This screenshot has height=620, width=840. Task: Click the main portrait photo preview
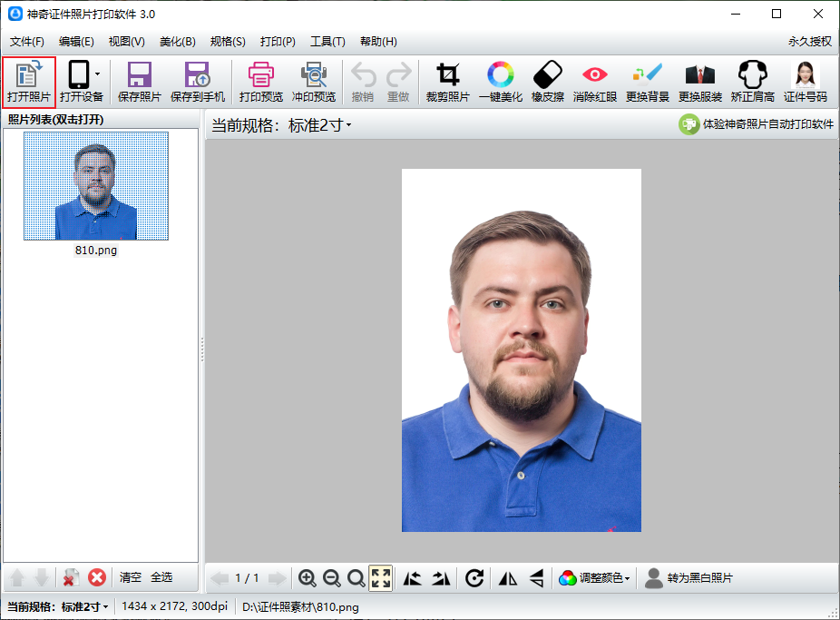[x=522, y=350]
